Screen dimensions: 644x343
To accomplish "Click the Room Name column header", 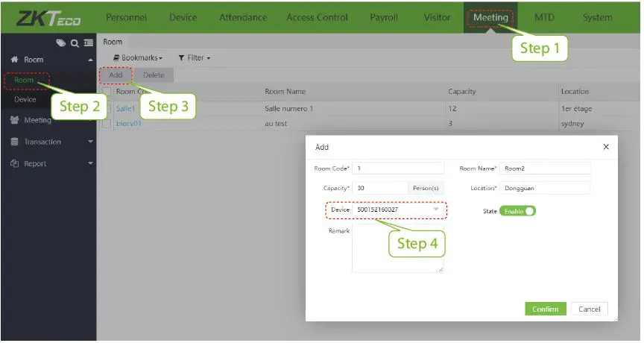I will [285, 92].
